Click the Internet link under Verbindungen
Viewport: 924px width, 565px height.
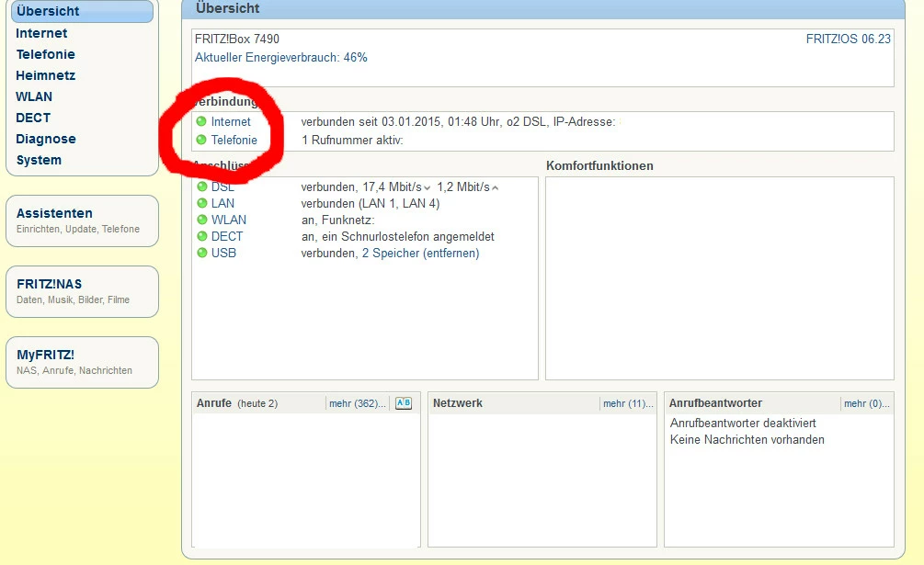[x=231, y=121]
